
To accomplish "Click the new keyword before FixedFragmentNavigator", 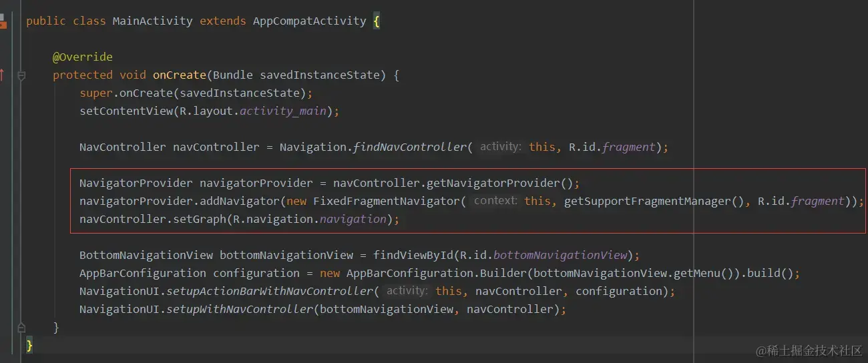I will click(296, 201).
